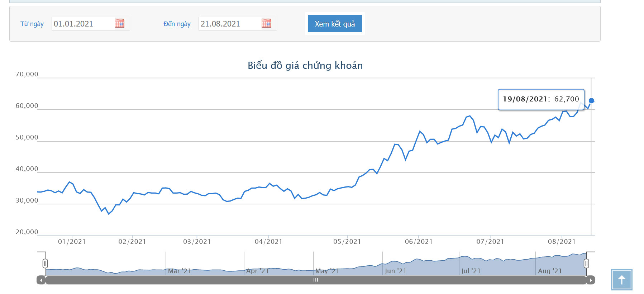Click the 05/2021 x-axis label
The image size is (644, 294).
347,242
